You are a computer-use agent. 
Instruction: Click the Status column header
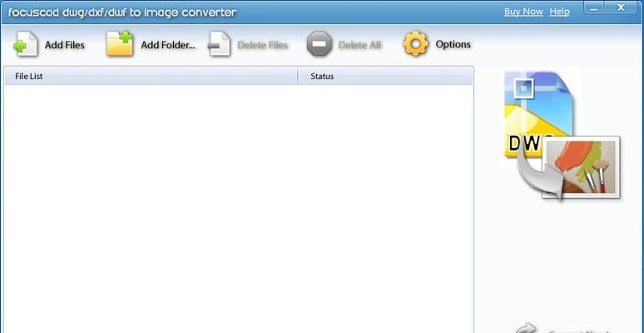click(385, 77)
